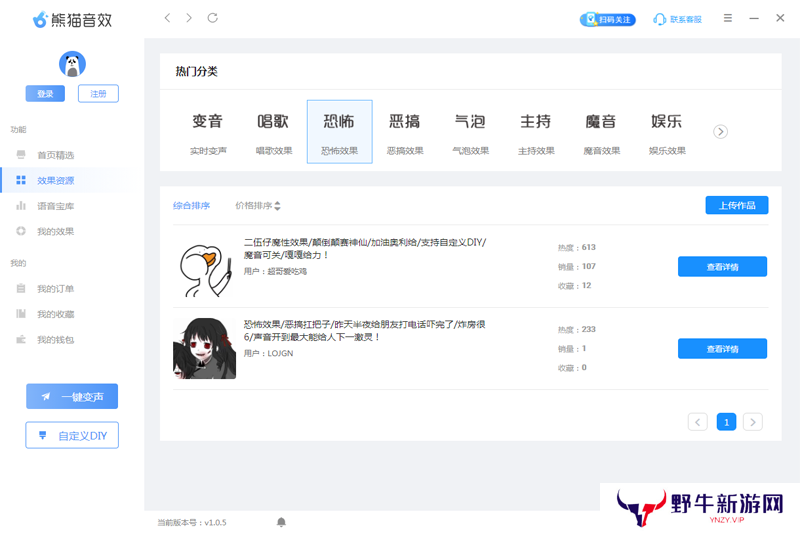Click the 我的收藏 icon

pos(21,314)
